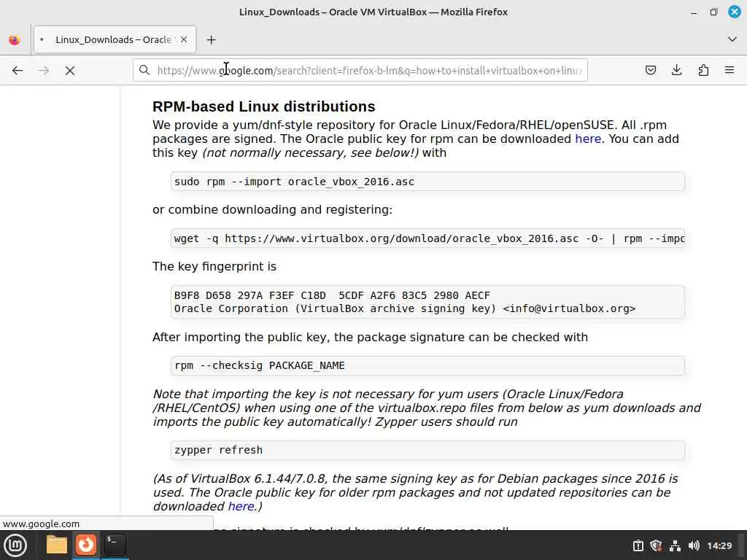Minimize the Firefox window
The width and height of the screenshot is (747, 560).
coord(694,12)
